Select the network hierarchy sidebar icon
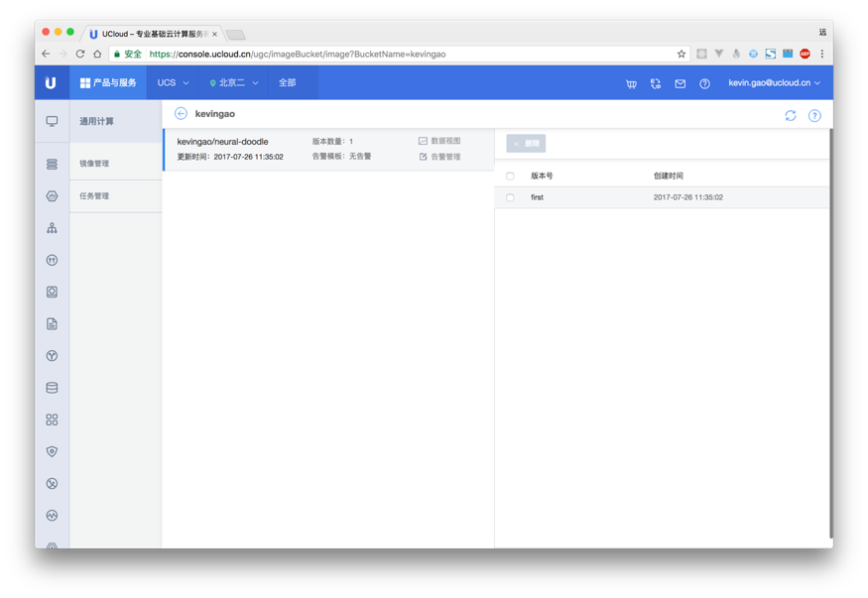The width and height of the screenshot is (868, 598). (x=52, y=228)
